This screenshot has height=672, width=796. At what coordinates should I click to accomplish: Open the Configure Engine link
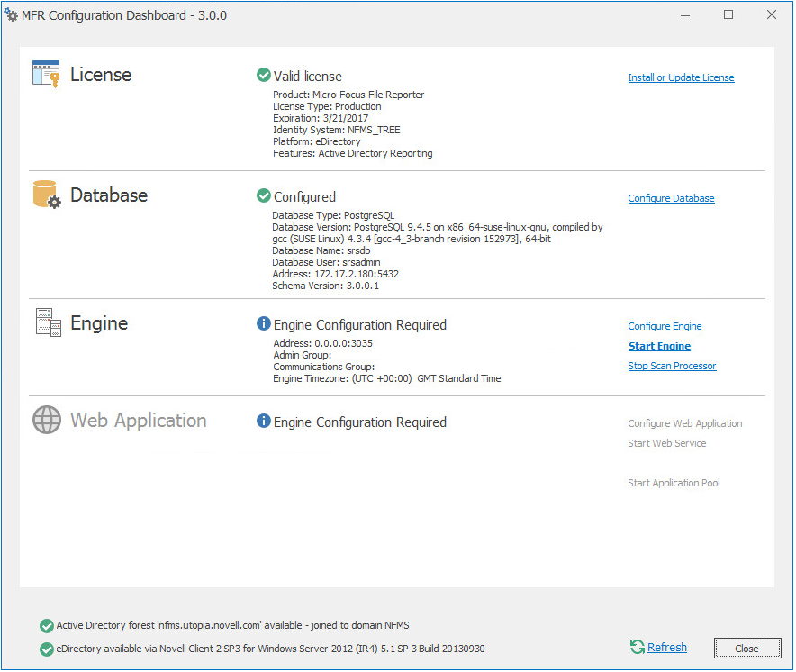(x=665, y=327)
